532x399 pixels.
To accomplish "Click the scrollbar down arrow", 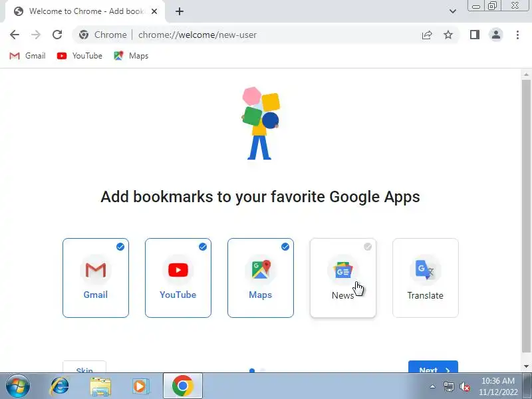I will click(526, 366).
